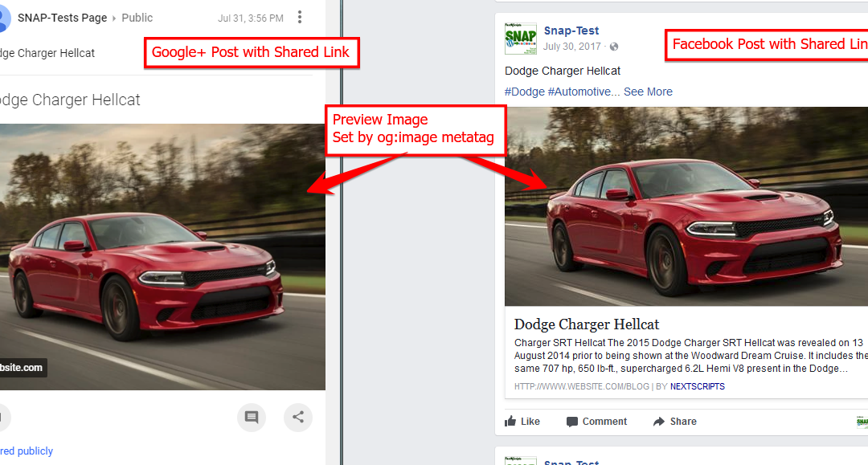Click the Snap-Test page SNAP logo
Screen dimensions: 868x465
[x=520, y=39]
